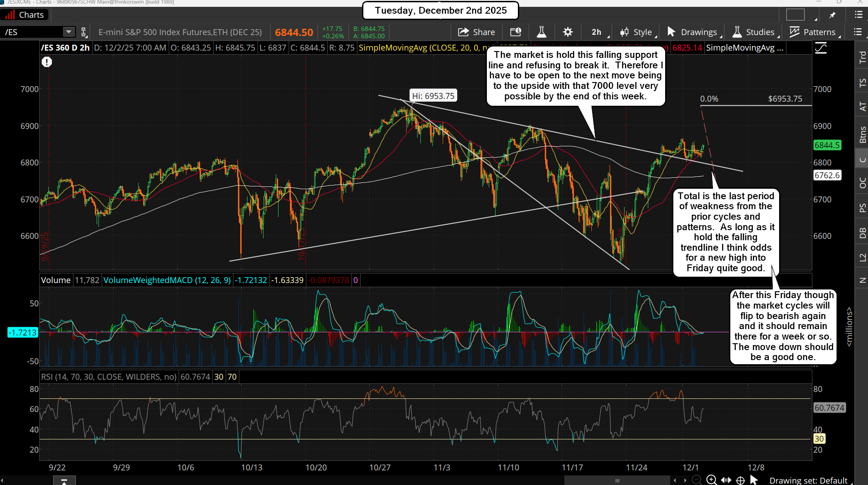Select the crosshair cursor tool
868x485 pixels.
[739, 480]
